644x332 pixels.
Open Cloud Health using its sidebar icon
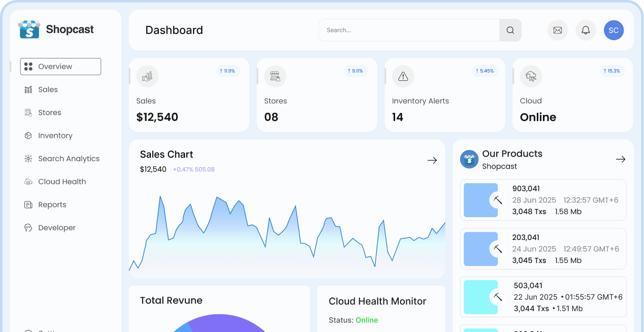(x=29, y=182)
